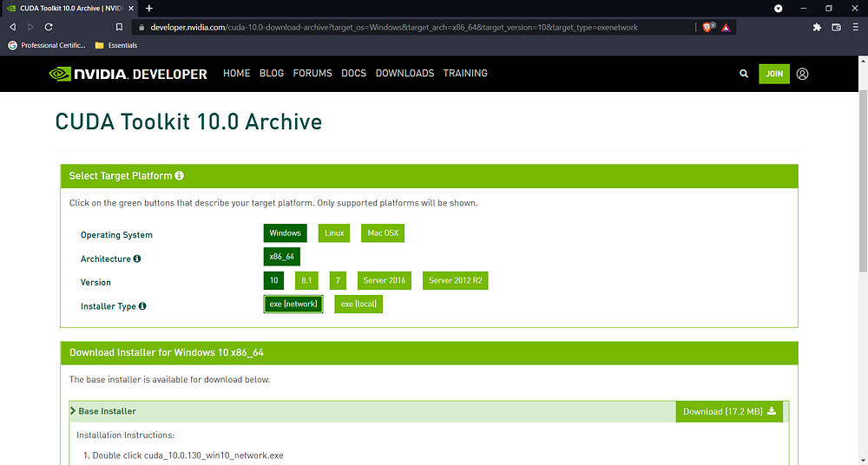This screenshot has width=868, height=465.
Task: Select Server 2016 version
Action: coord(385,281)
